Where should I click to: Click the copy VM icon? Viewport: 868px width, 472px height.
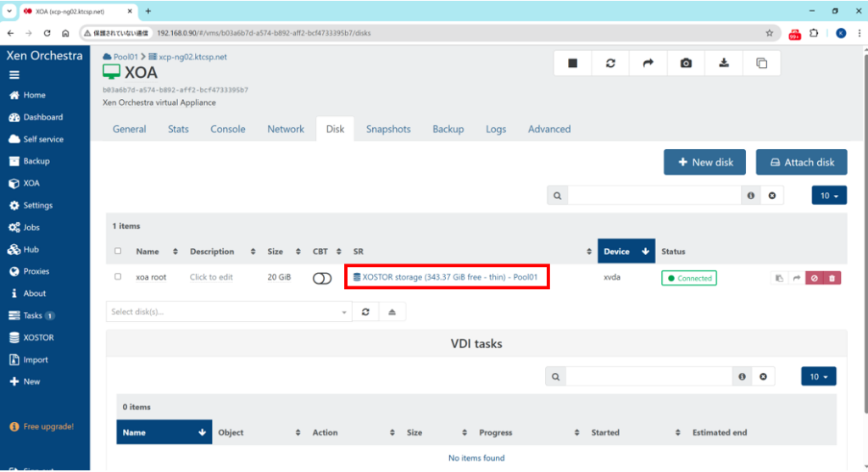[761, 64]
